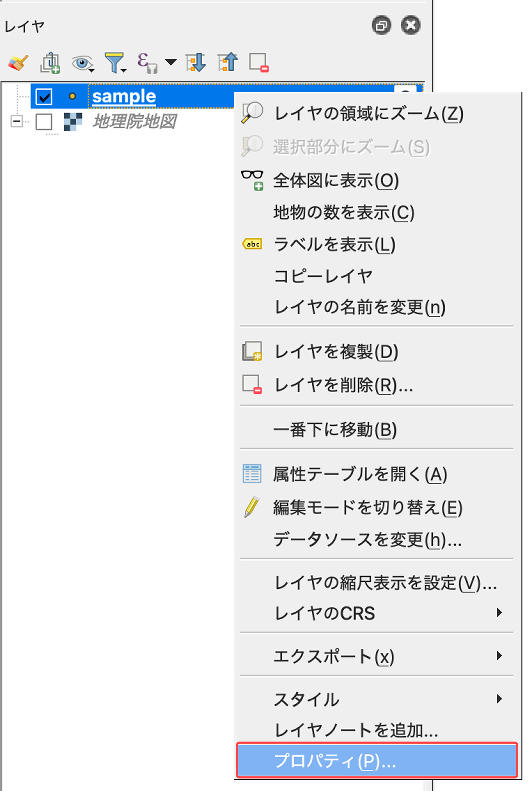Enable the 地理院地図 layer checkbox
This screenshot has height=791, width=532.
coord(44,122)
